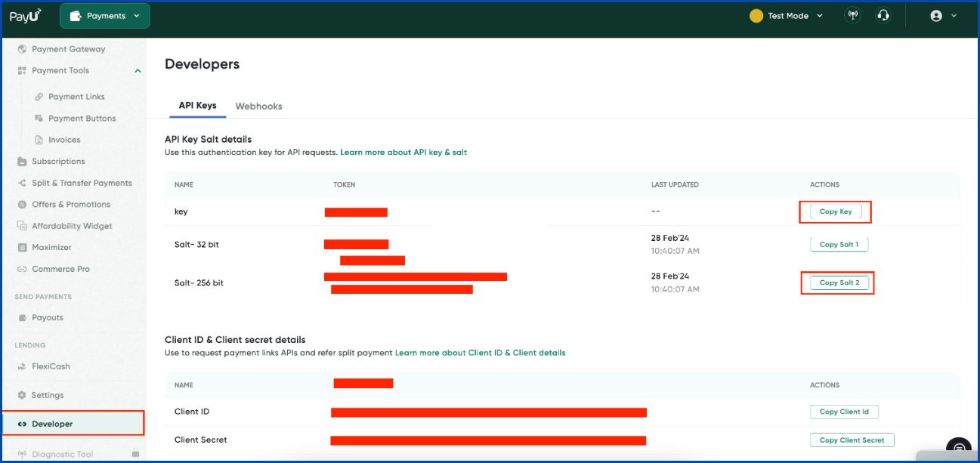Open the Payments product dropdown
The width and height of the screenshot is (980, 463).
click(x=104, y=14)
